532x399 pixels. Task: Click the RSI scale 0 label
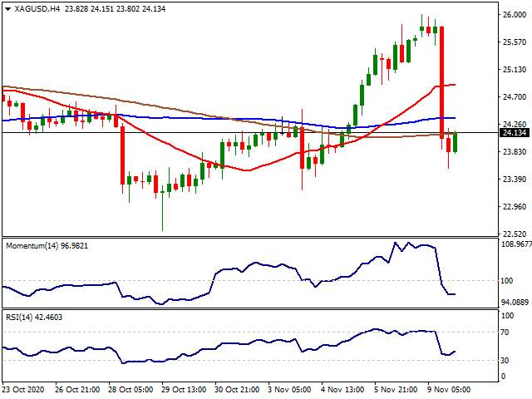[x=503, y=377]
